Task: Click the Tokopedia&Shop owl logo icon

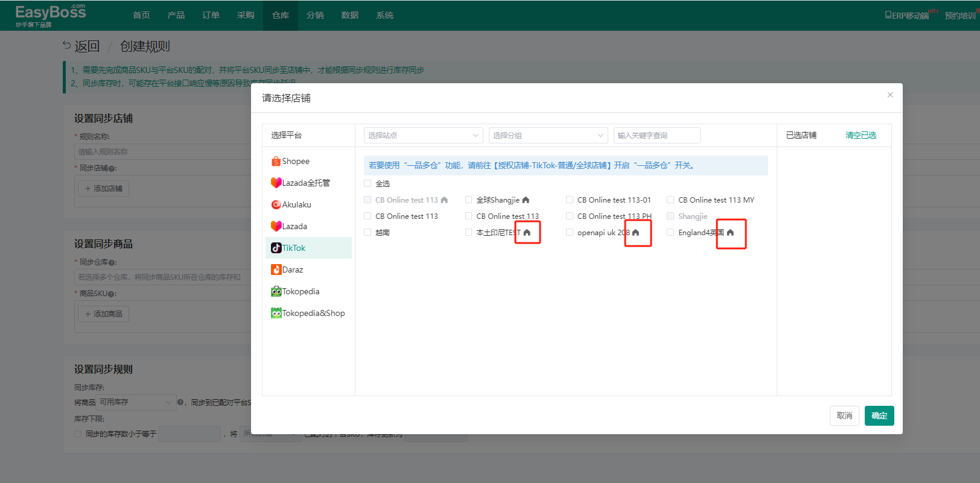Action: click(276, 313)
